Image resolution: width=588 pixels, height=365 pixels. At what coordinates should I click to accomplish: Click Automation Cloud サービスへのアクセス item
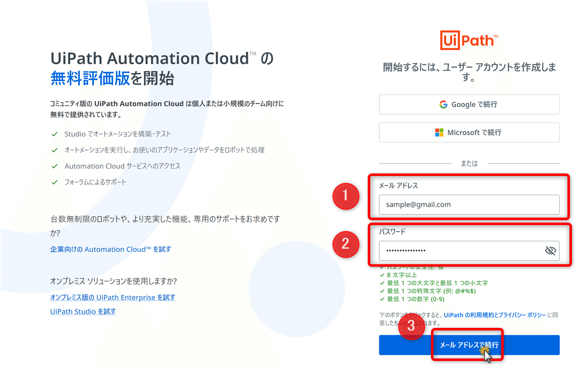pyautogui.click(x=122, y=166)
